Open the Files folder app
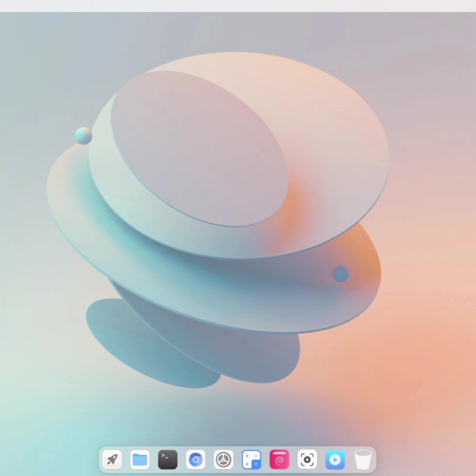Screen dimensions: 476x476 pyautogui.click(x=140, y=459)
